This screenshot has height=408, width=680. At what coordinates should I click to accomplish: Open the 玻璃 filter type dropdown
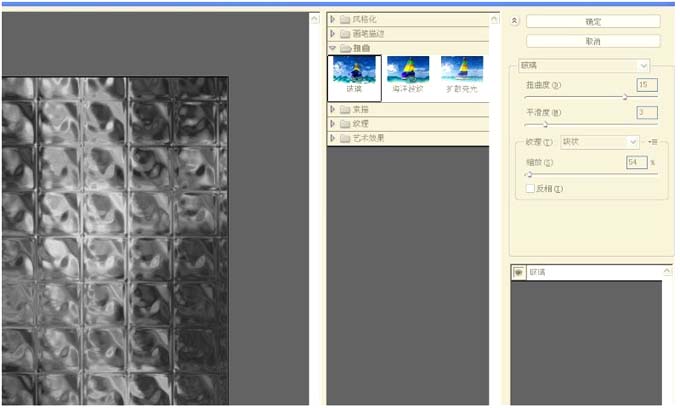pyautogui.click(x=584, y=65)
